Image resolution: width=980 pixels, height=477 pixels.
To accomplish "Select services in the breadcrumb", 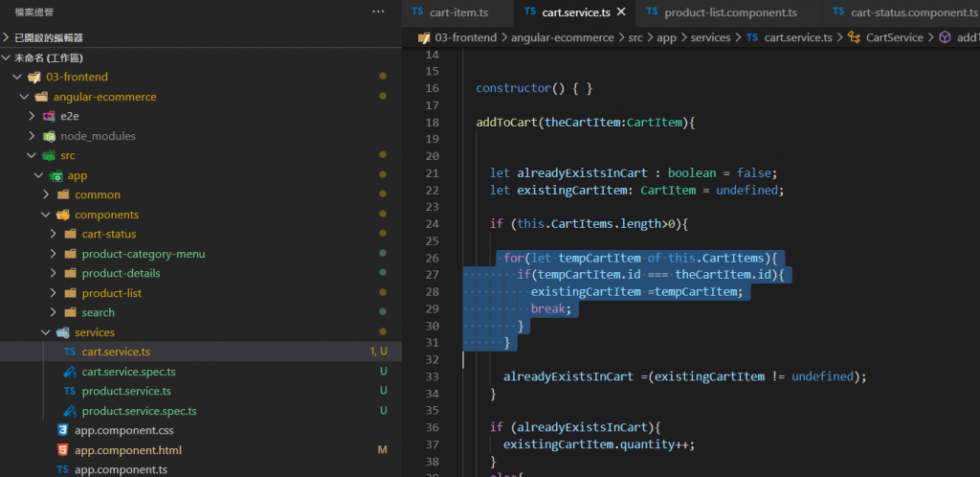I will pos(711,37).
